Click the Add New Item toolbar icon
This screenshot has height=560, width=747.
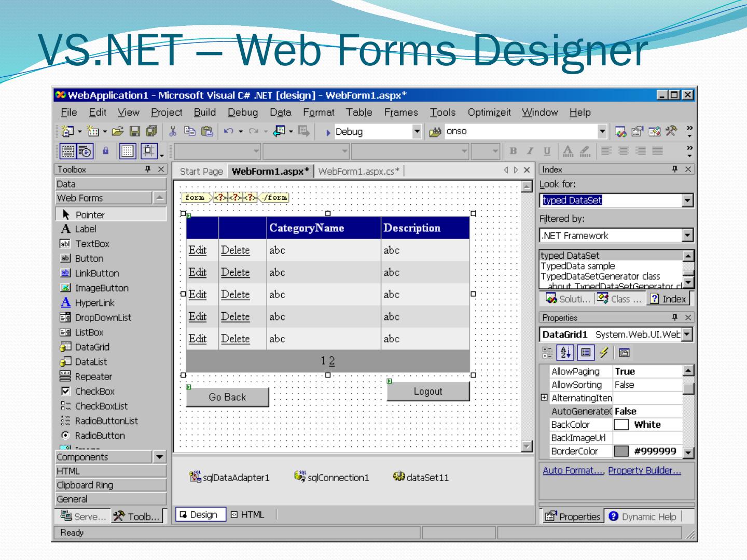pyautogui.click(x=93, y=132)
